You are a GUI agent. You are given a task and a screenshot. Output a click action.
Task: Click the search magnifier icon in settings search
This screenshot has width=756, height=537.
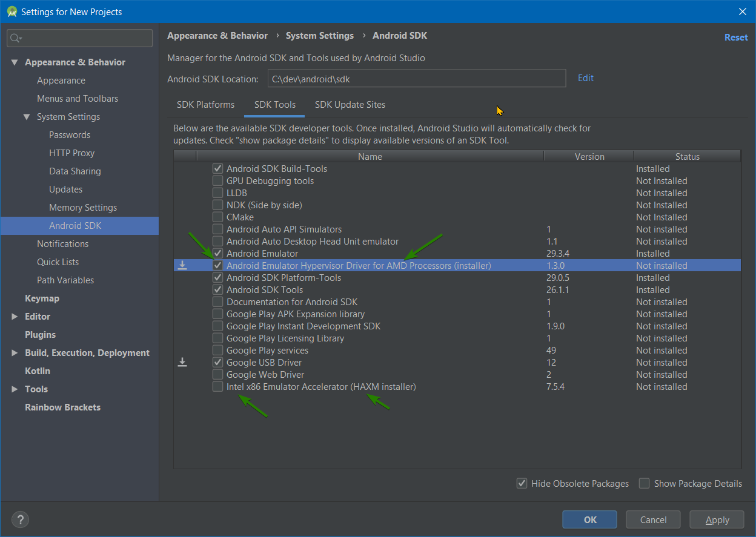point(16,38)
